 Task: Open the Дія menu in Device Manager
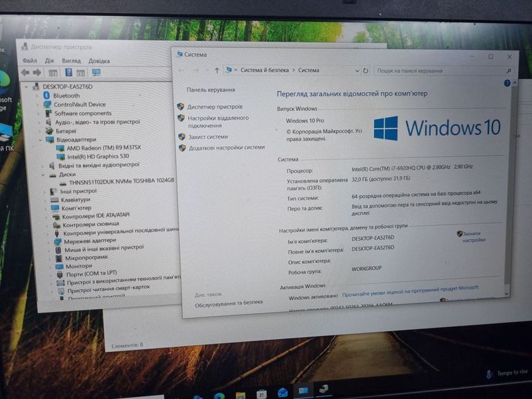coord(50,61)
